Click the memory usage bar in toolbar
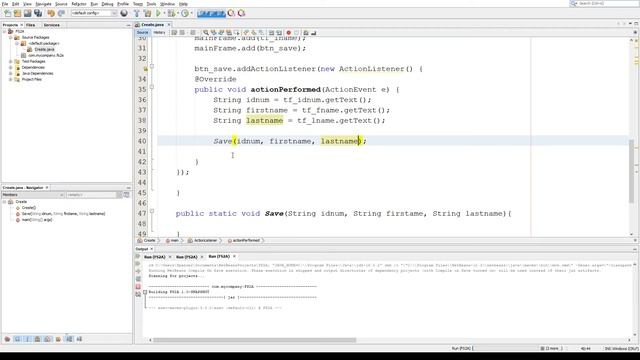 (211, 13)
